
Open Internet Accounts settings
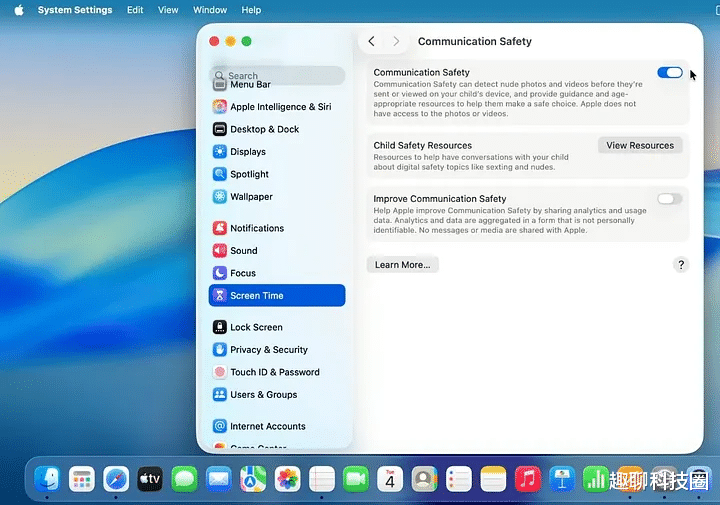tap(276, 426)
